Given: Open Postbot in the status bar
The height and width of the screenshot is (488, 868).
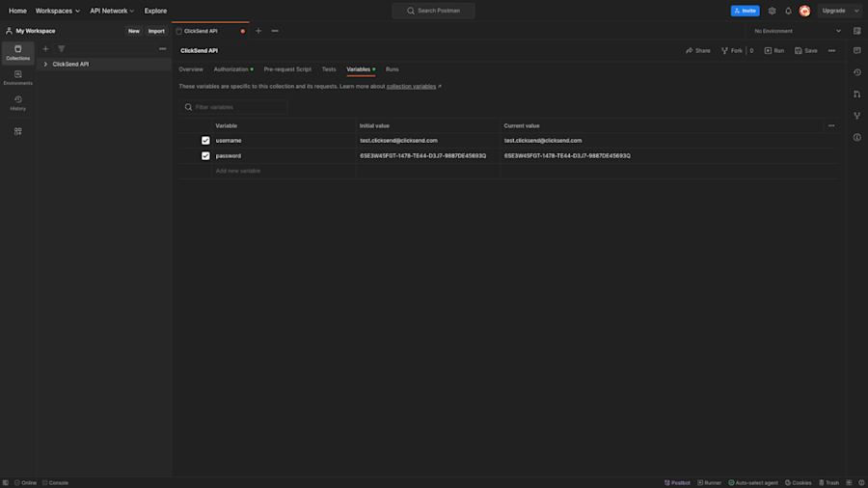Looking at the screenshot, I should [x=677, y=482].
